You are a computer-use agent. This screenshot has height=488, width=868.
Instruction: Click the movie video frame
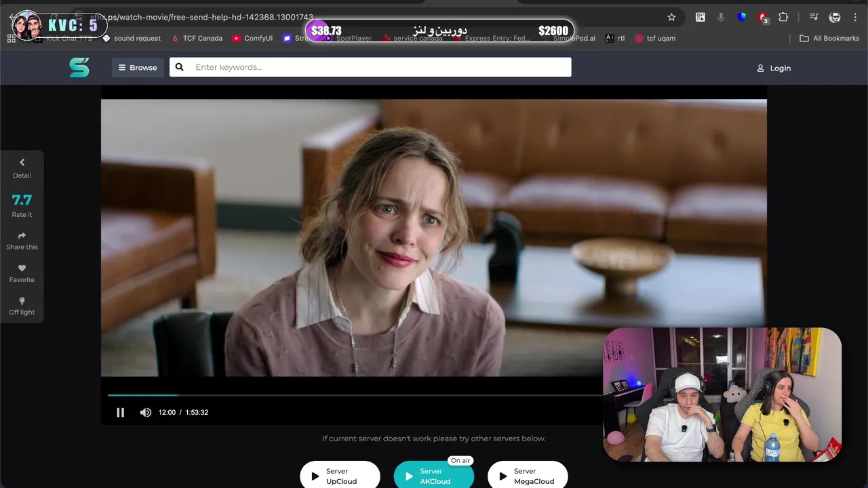click(x=434, y=237)
